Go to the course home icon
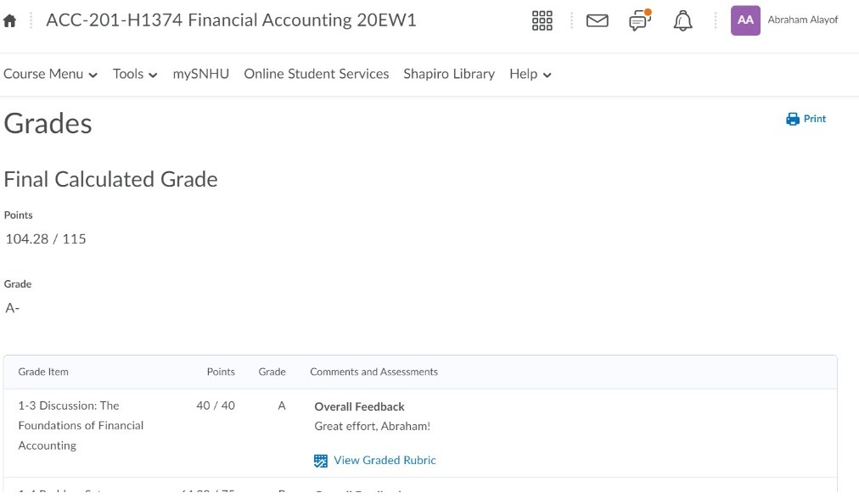Screen dimensions: 859x504 tap(10, 21)
